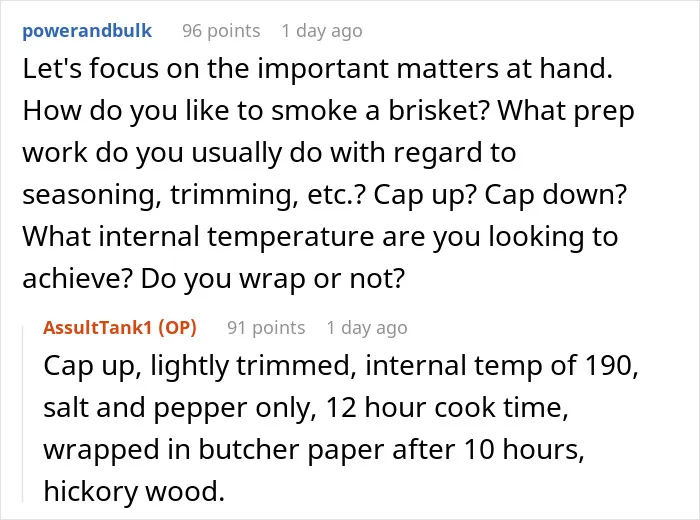Click the phrase '12 hour cook time'
700x520 pixels.
pyautogui.click(x=444, y=408)
